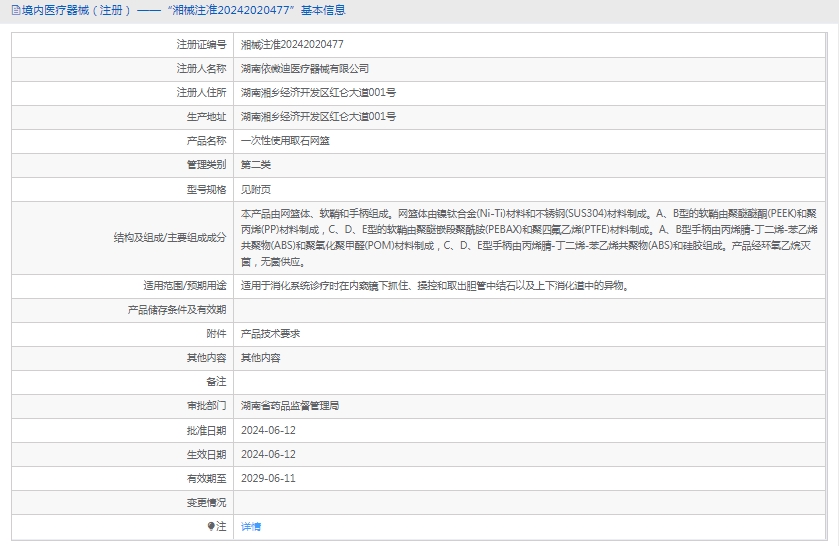Click registrant name 湖南依微迪医疗器械有限公司
Screen dimensions: 839x546
coord(305,69)
